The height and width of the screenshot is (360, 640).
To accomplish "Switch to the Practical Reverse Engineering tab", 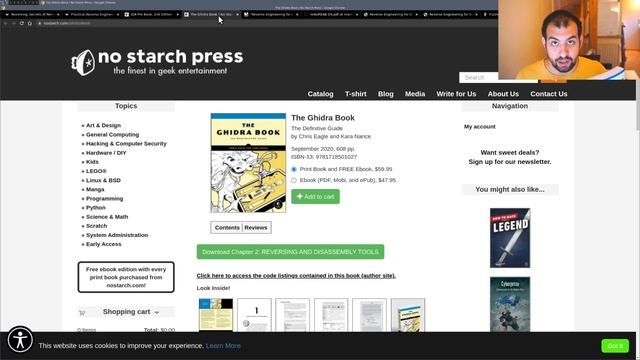I will (92, 14).
